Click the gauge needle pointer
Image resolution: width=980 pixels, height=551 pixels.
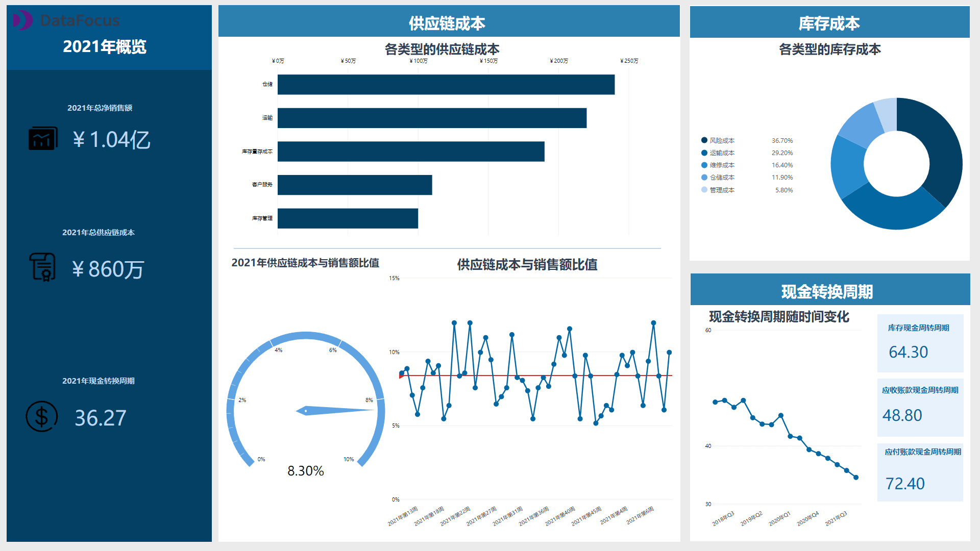tap(334, 410)
